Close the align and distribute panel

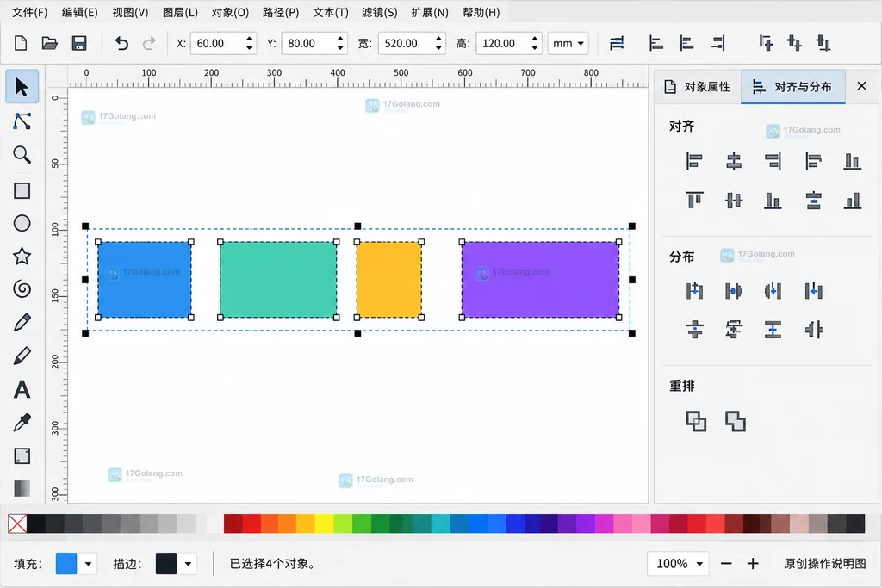click(861, 86)
